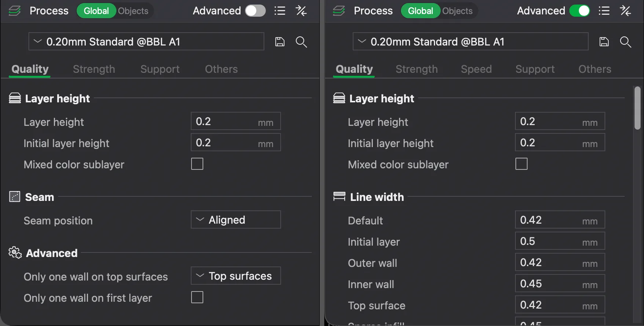Image resolution: width=644 pixels, height=326 pixels.
Task: Open the preset dropdown in the right panel
Action: pos(471,41)
